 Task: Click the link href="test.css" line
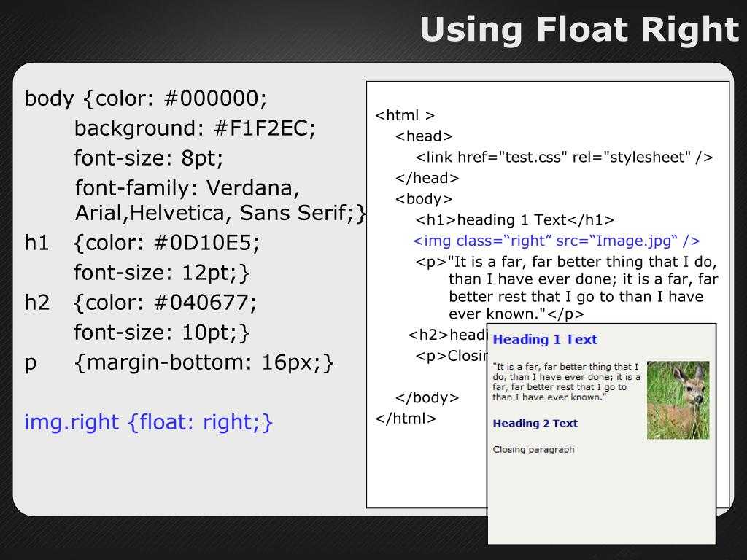(564, 157)
